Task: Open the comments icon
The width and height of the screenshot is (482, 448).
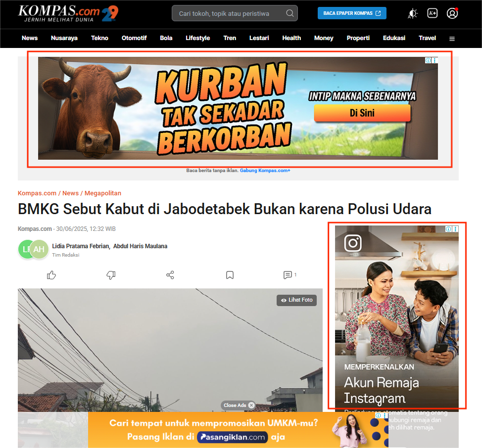Action: [288, 275]
